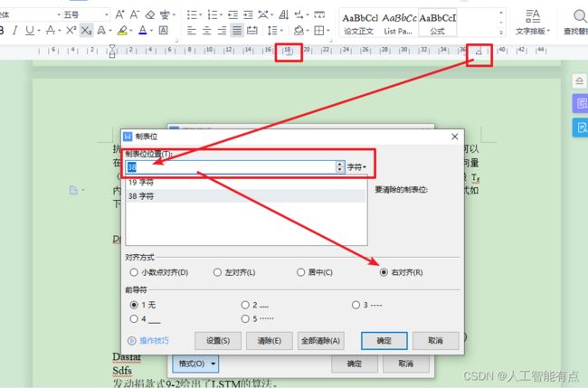Toggle subscript X₂ formatting

(86, 31)
